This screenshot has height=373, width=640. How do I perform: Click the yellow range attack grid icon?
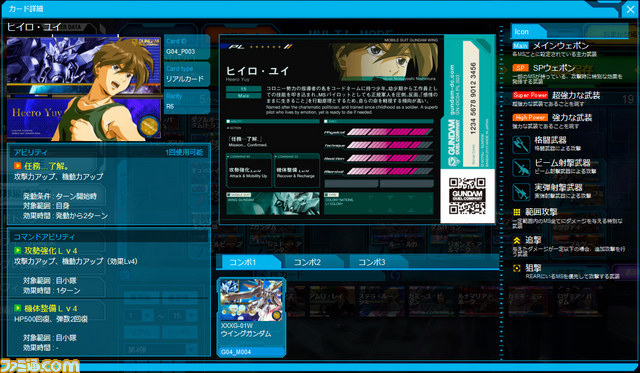(517, 212)
